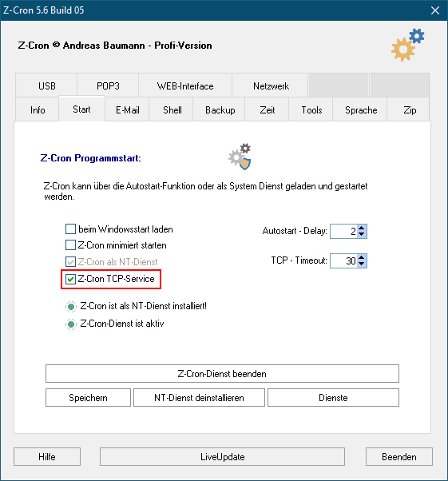Click the Speichern button

point(88,397)
